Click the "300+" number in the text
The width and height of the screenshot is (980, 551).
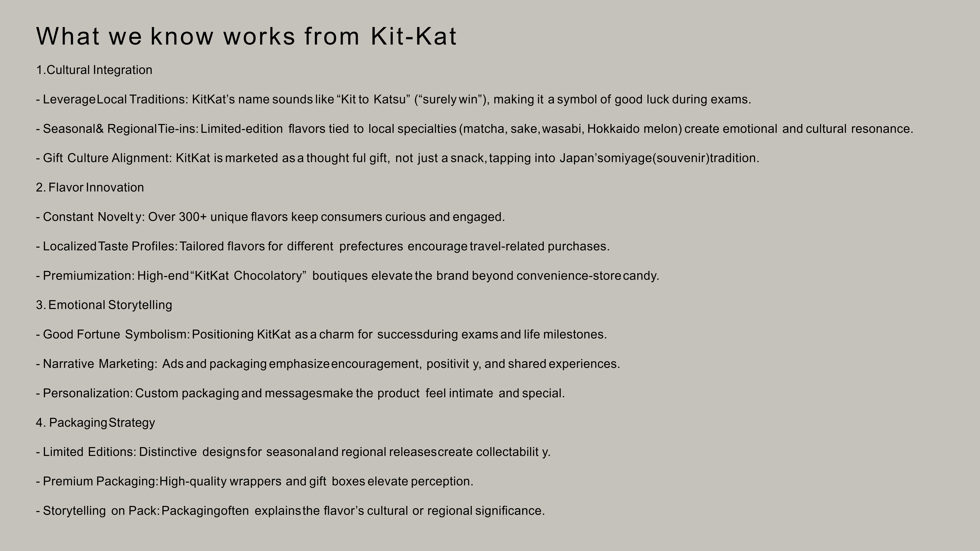[192, 217]
